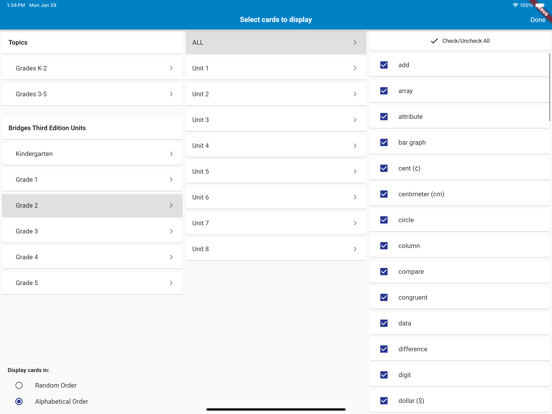Select the 'ALL' units label
The height and width of the screenshot is (414, 552).
pos(197,42)
